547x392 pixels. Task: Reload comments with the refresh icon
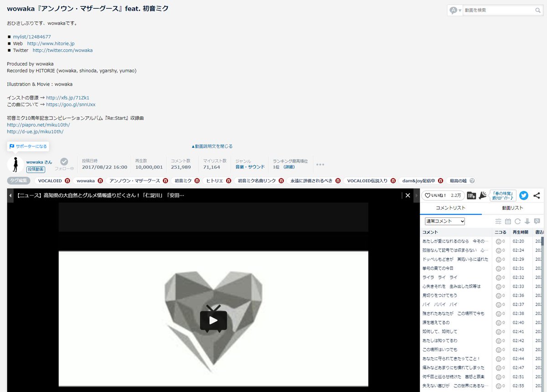(517, 221)
